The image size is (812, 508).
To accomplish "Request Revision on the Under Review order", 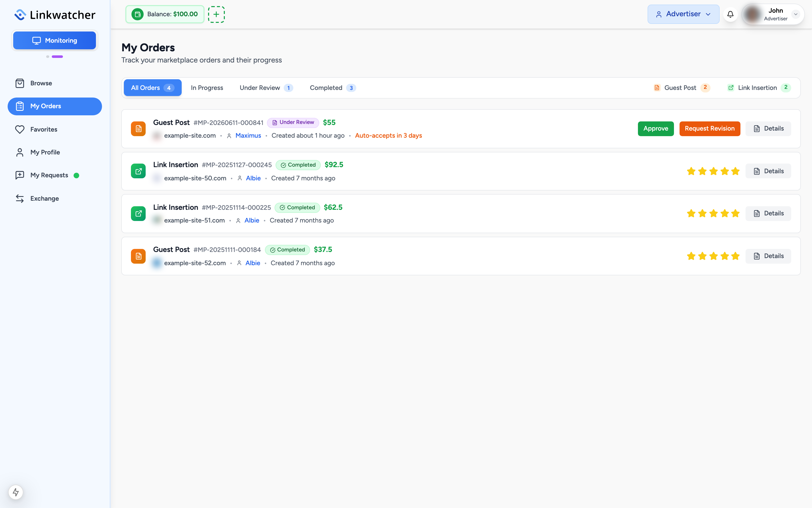I will 710,129.
